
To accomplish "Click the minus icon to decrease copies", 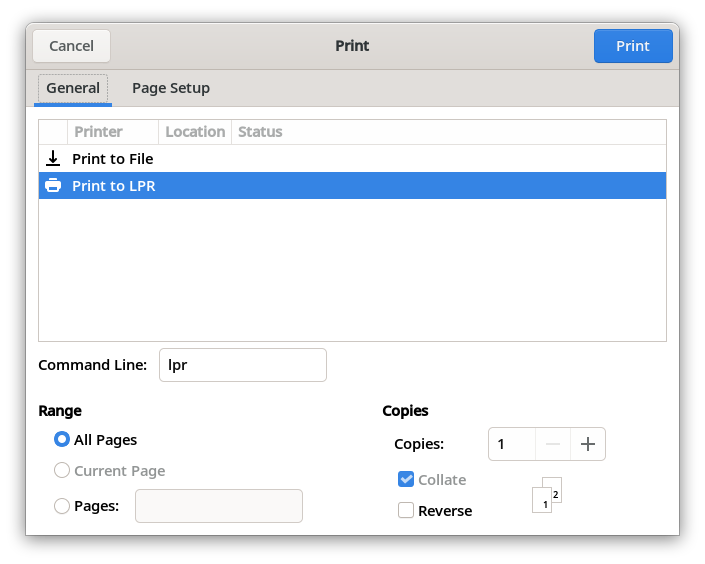I will (553, 444).
